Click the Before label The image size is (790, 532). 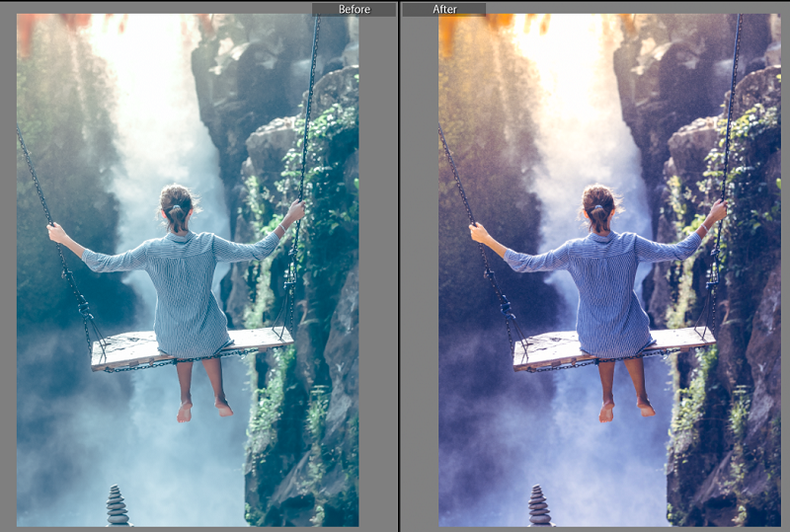point(355,9)
